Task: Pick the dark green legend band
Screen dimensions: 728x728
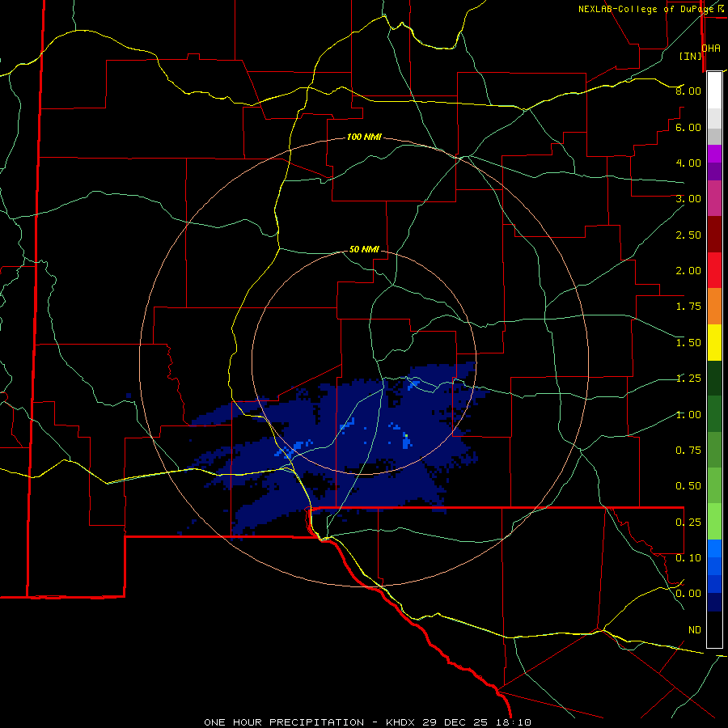Action: [714, 378]
